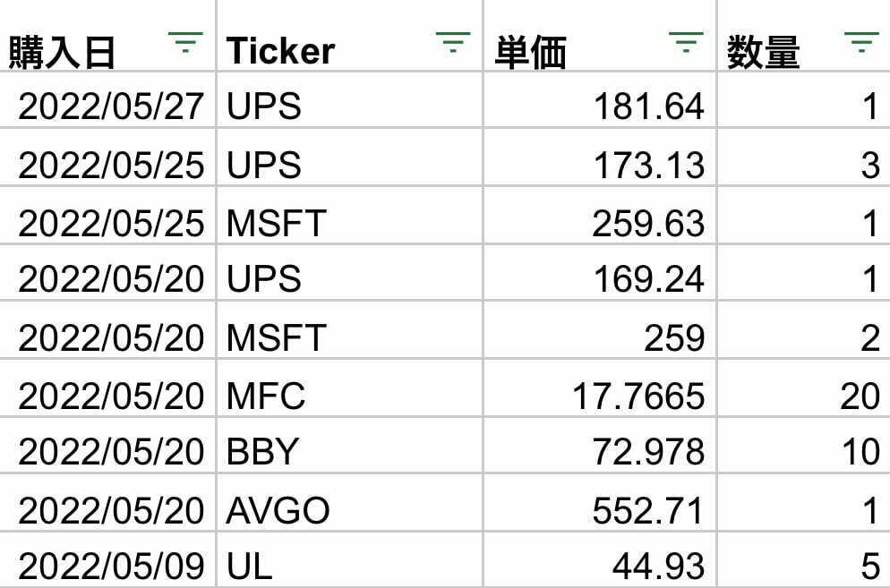
Task: Select the date cell 2022/05/09
Action: [110, 566]
